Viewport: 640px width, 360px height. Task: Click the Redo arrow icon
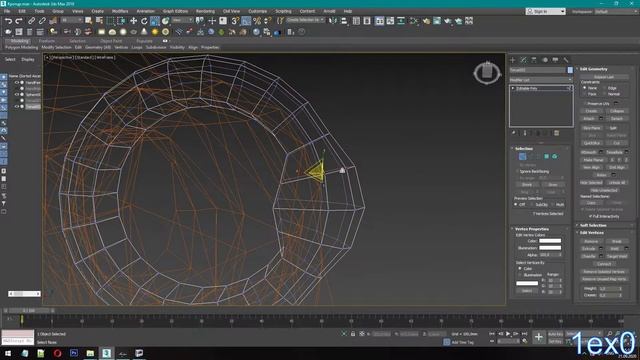19,21
